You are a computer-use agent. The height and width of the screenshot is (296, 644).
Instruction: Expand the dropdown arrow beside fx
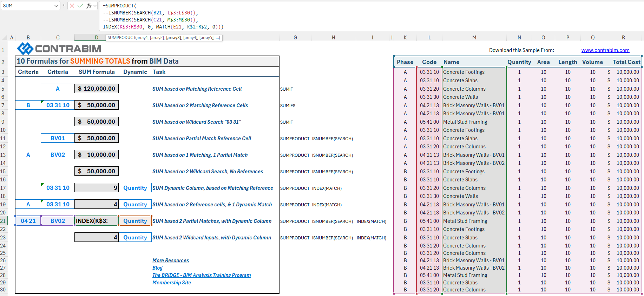(95, 6)
